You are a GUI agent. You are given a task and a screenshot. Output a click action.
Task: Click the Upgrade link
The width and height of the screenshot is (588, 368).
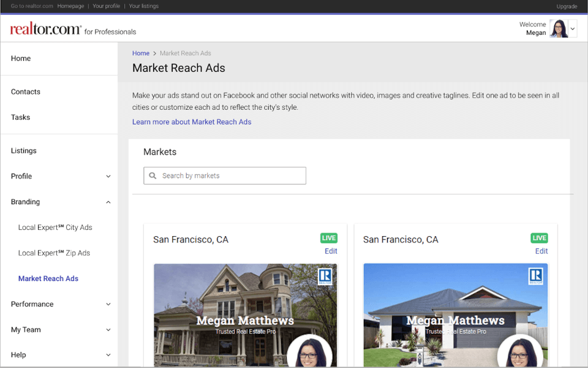567,6
